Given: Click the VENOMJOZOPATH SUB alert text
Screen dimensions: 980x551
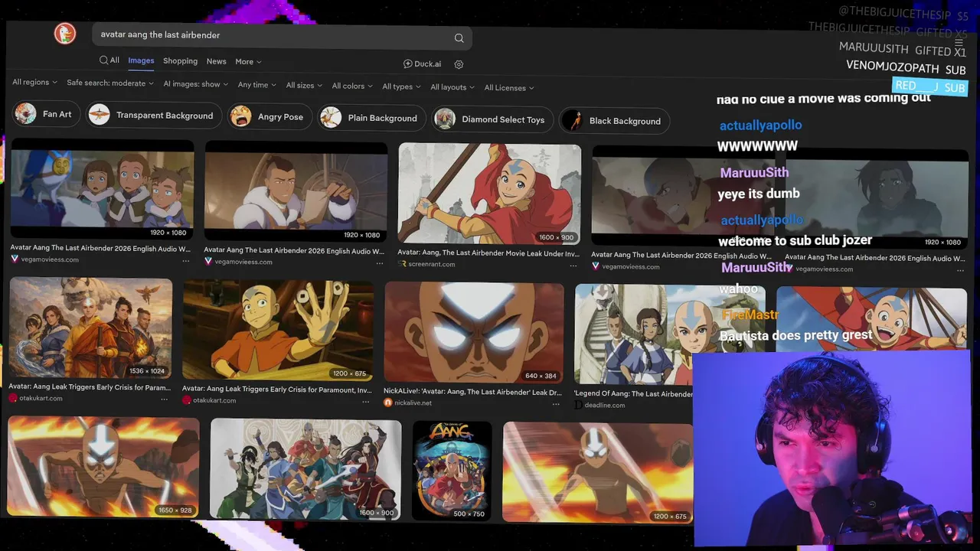Looking at the screenshot, I should 906,67.
